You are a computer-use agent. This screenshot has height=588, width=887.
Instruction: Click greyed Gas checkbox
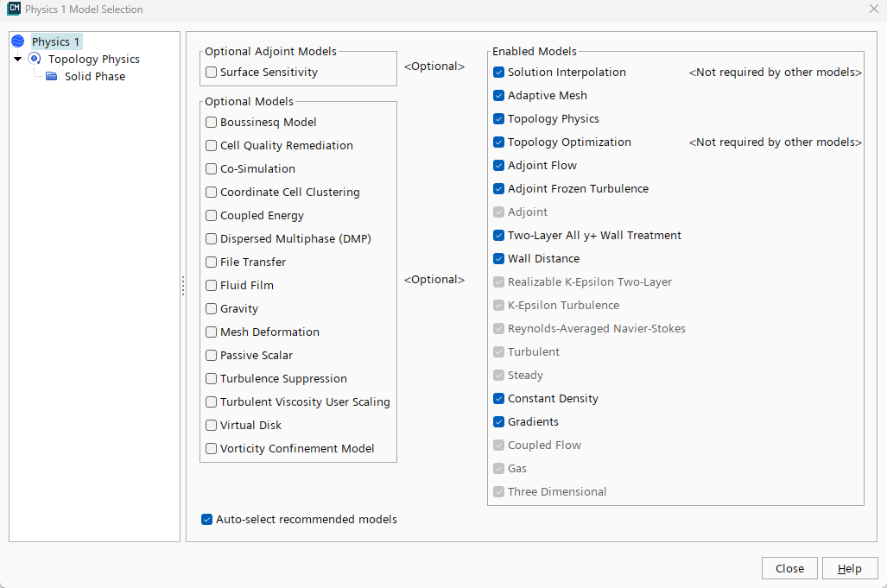(x=498, y=469)
